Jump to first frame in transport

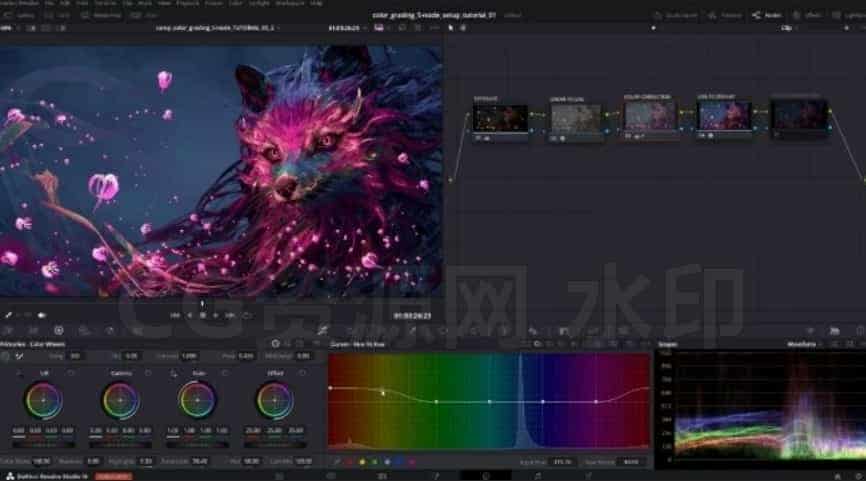click(175, 315)
